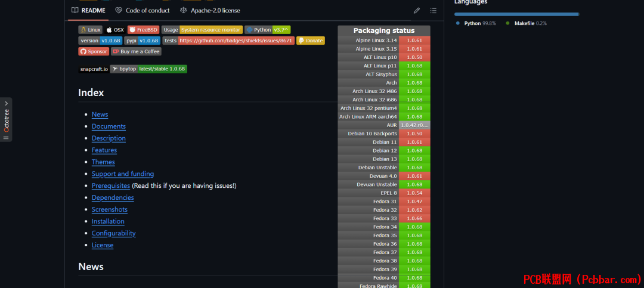This screenshot has width=644, height=288.
Task: Click the Languages usage bar
Action: tap(516, 14)
